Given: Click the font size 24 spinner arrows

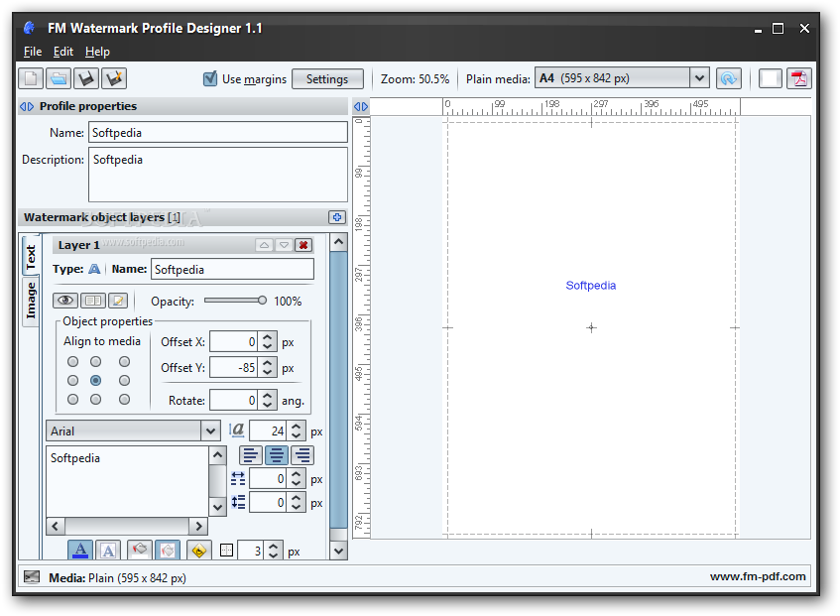Looking at the screenshot, I should [297, 431].
